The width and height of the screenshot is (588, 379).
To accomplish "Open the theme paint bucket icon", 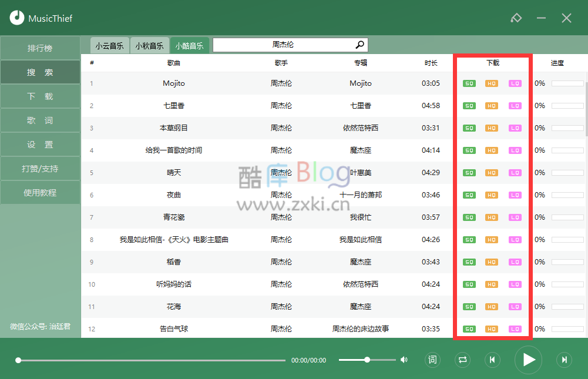I will [516, 18].
